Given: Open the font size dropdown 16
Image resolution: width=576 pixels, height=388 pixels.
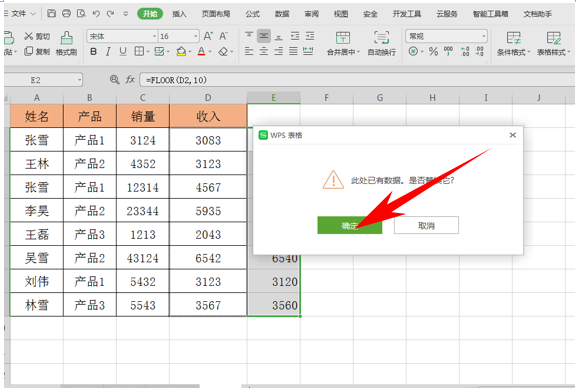Looking at the screenshot, I should [195, 36].
